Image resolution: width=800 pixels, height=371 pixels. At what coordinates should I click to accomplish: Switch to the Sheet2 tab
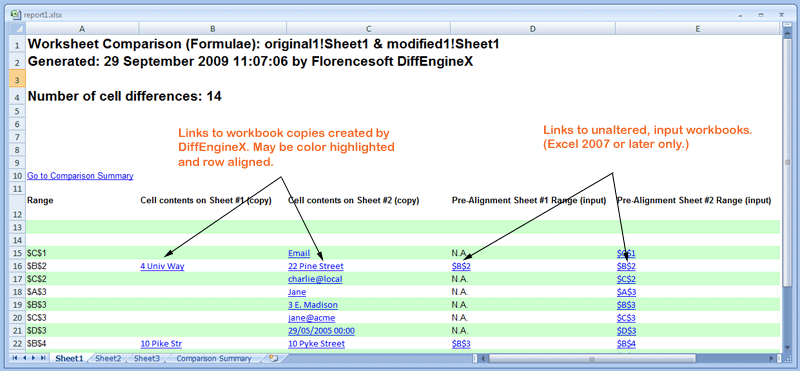tap(108, 358)
